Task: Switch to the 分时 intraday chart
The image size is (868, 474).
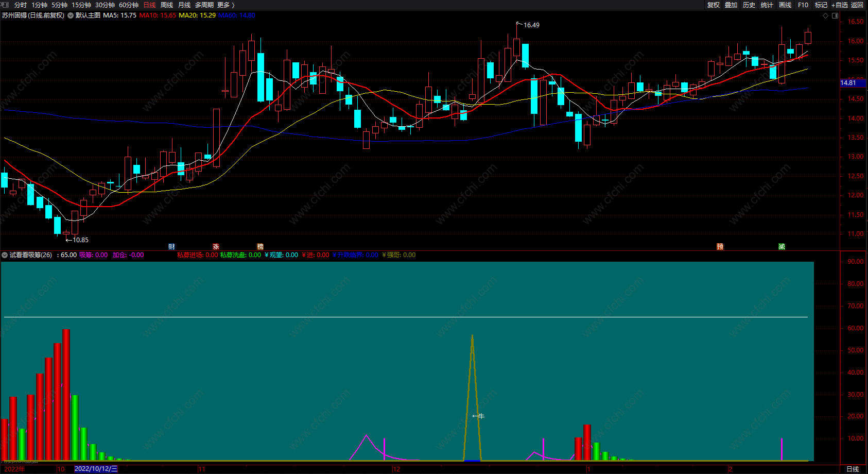Action: pyautogui.click(x=21, y=5)
